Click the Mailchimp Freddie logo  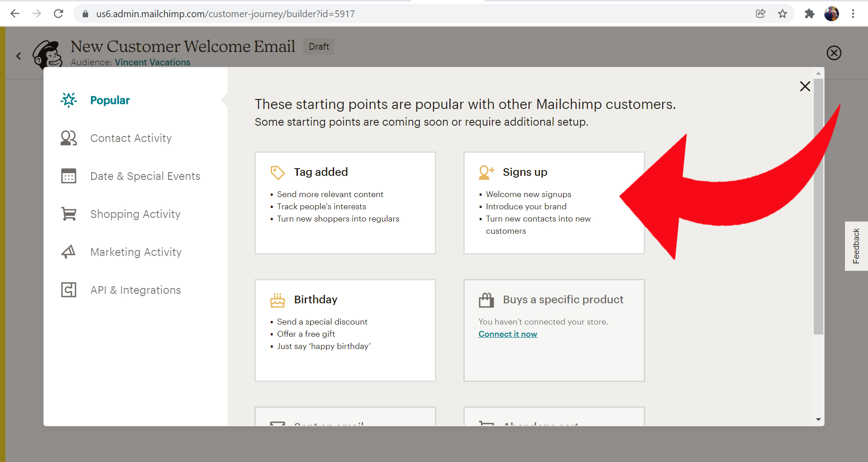pos(47,54)
